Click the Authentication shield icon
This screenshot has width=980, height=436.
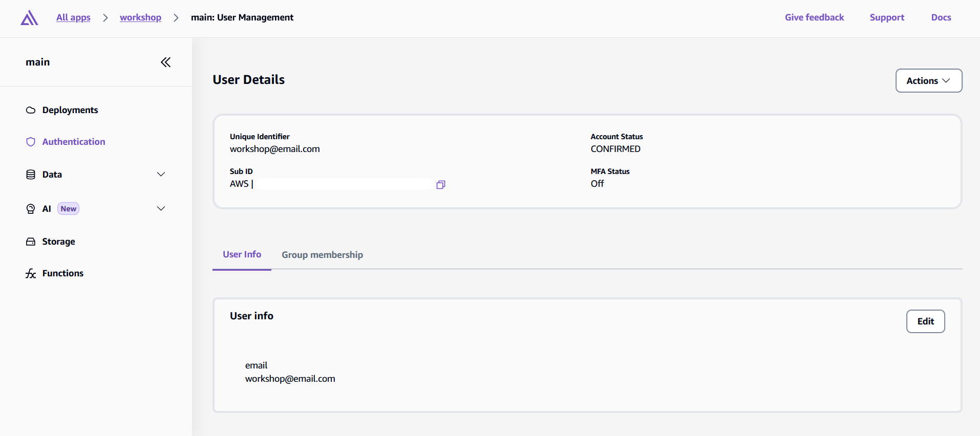coord(31,142)
